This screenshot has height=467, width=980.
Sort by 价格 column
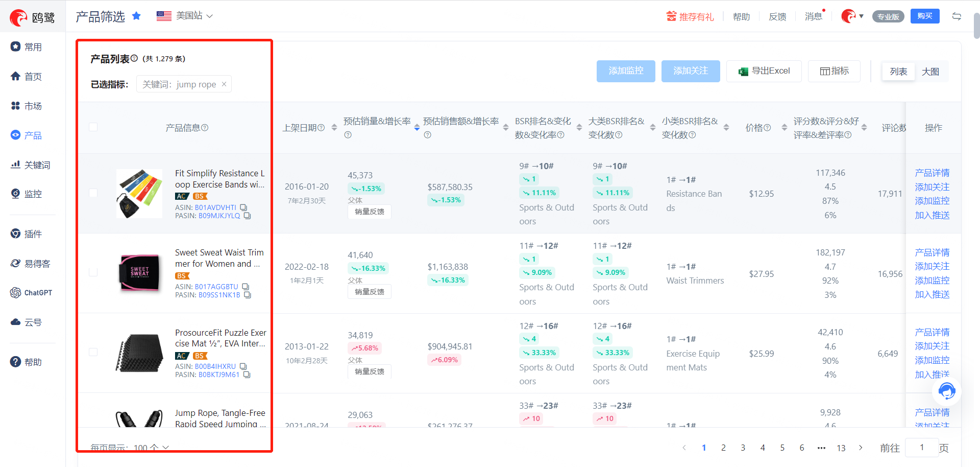pos(785,127)
